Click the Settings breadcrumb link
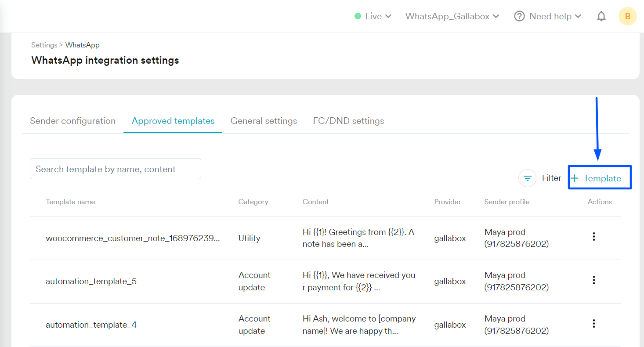This screenshot has width=644, height=347. click(44, 45)
